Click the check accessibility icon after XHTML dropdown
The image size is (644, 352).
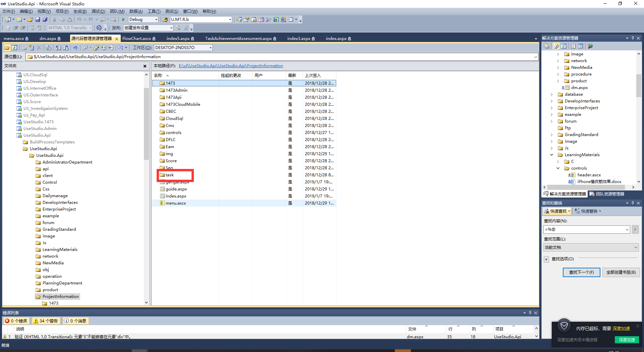(99, 28)
